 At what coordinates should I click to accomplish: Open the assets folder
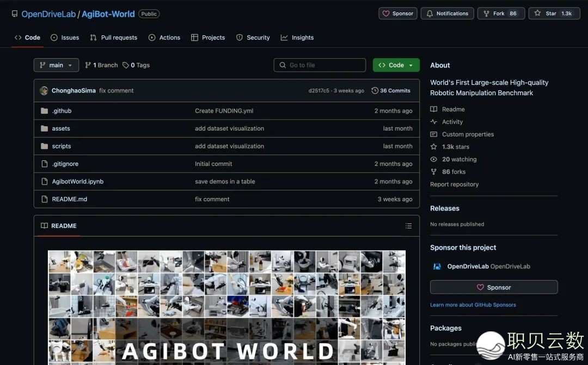[61, 128]
